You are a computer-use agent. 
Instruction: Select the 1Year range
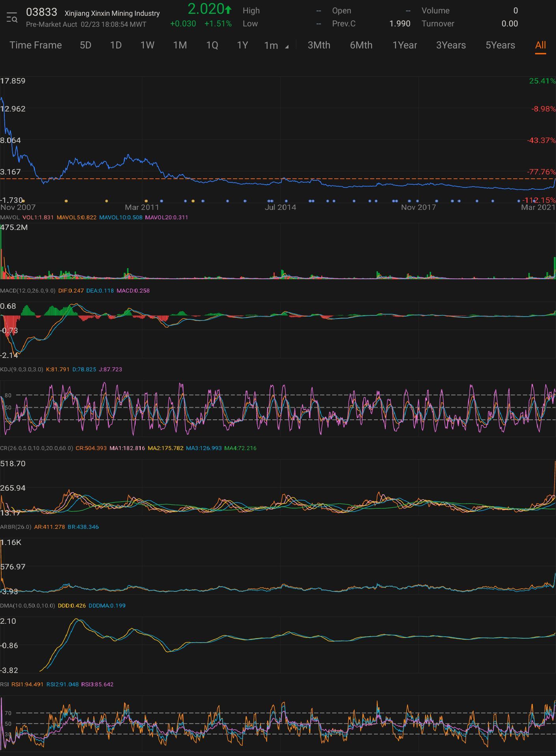pyautogui.click(x=405, y=45)
